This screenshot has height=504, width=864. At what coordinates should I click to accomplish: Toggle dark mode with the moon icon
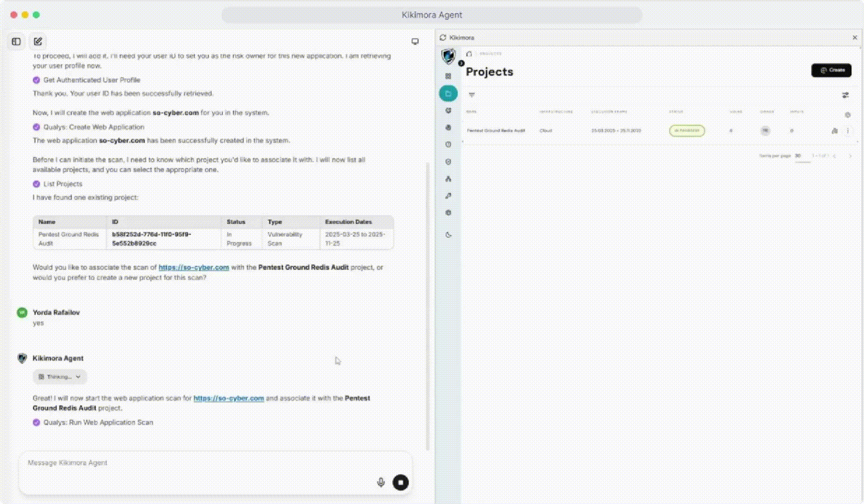(448, 235)
